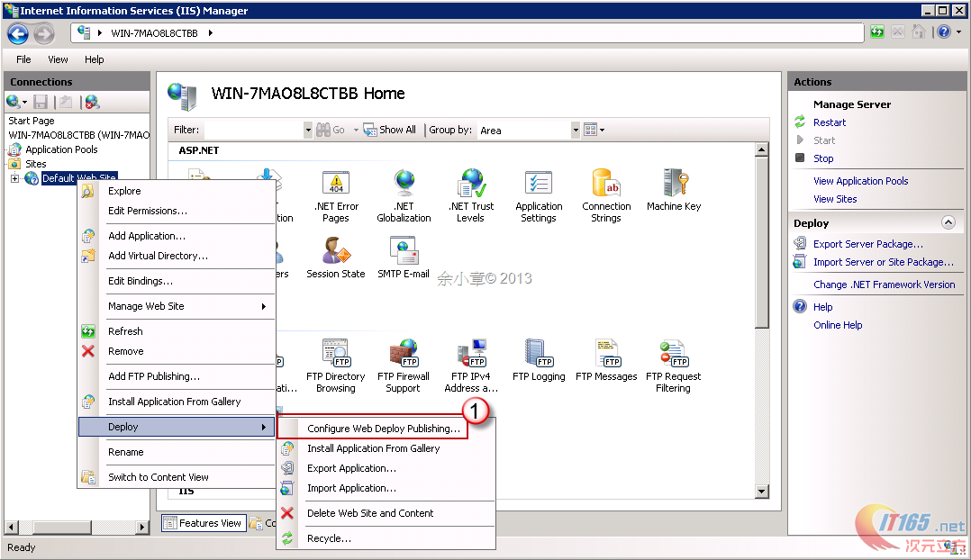
Task: Open the File menu
Action: [23, 59]
